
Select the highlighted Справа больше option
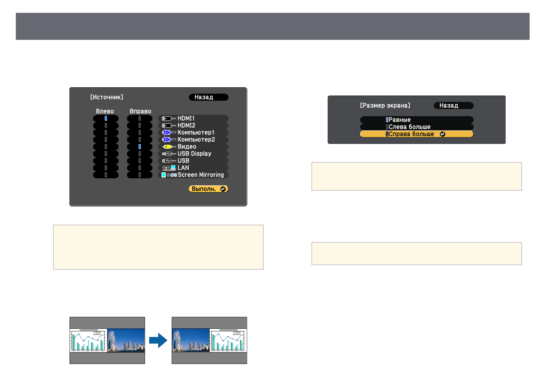click(416, 134)
